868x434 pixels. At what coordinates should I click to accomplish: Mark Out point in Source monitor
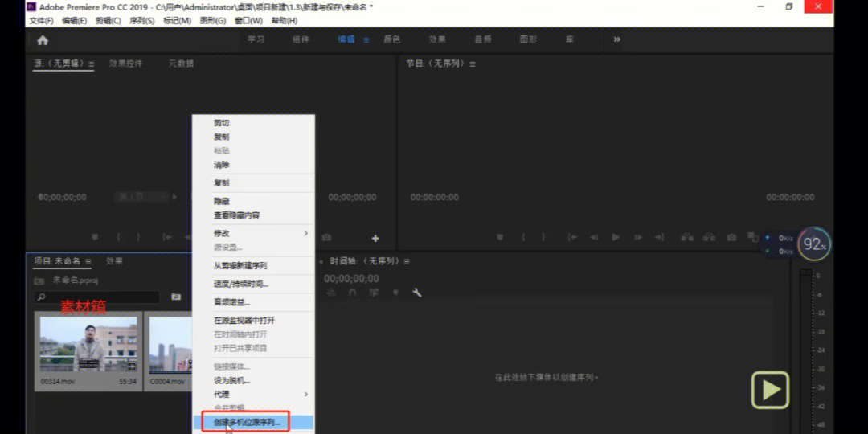pyautogui.click(x=138, y=237)
